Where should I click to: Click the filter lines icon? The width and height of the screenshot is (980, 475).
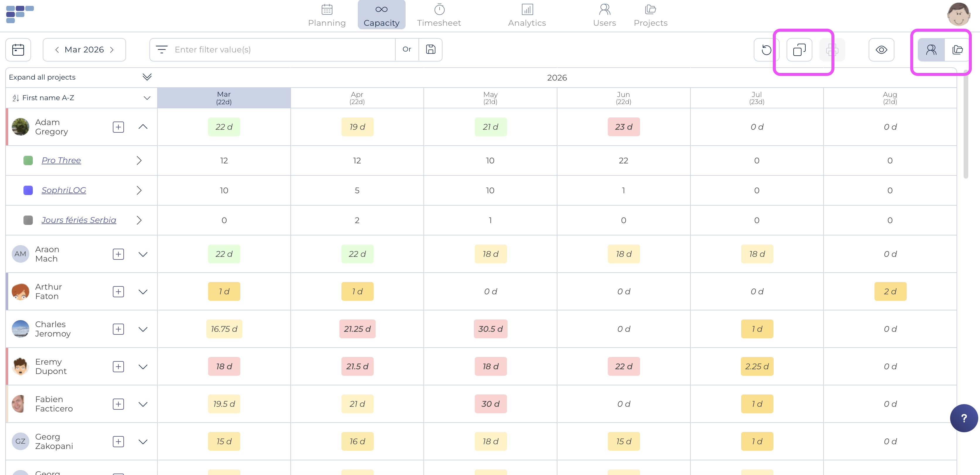click(162, 49)
